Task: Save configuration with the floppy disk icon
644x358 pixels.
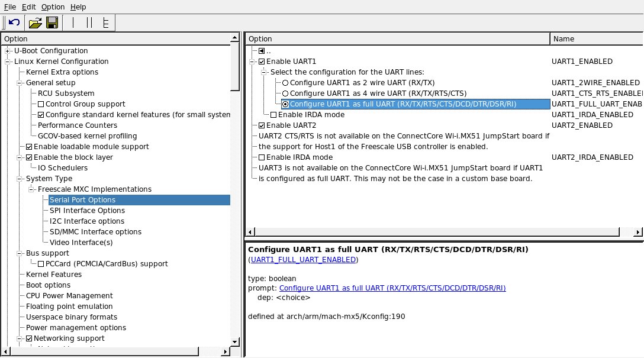Action: (x=51, y=23)
